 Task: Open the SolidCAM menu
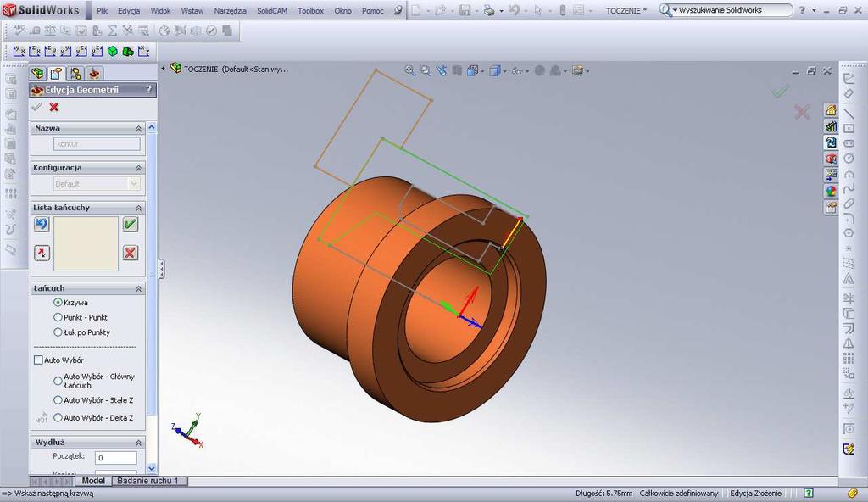pos(272,10)
